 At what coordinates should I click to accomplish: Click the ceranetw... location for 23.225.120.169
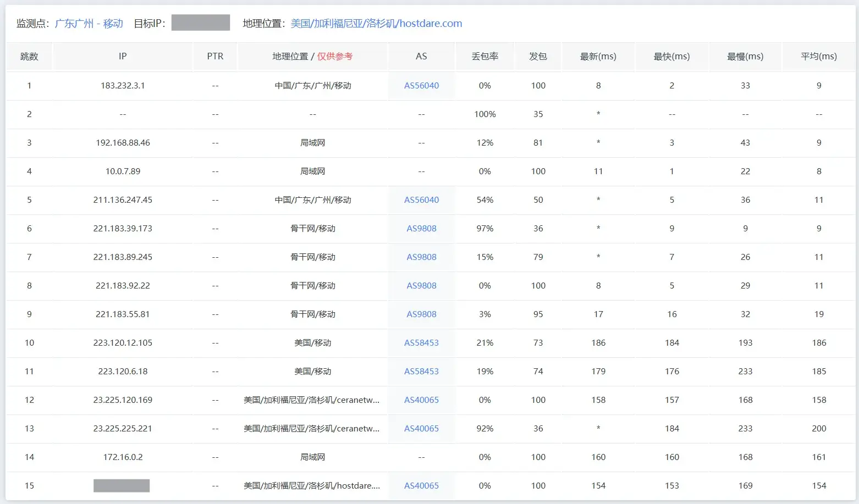coord(311,400)
